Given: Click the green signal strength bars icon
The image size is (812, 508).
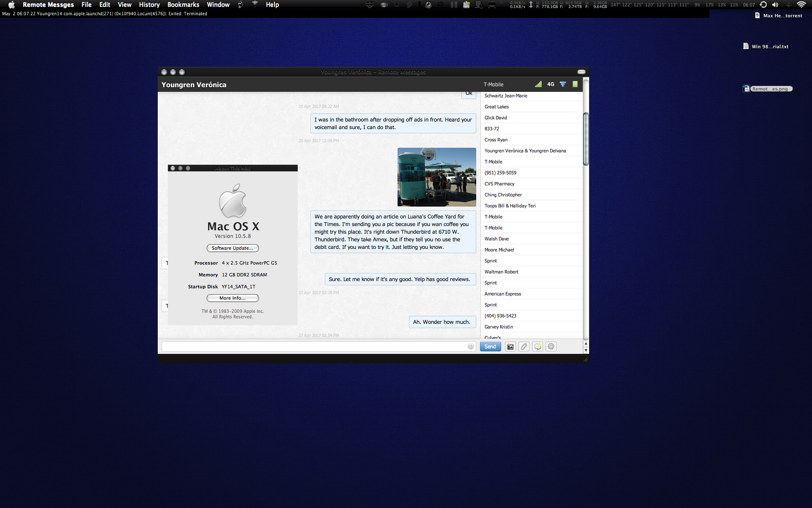Looking at the screenshot, I should coord(538,84).
